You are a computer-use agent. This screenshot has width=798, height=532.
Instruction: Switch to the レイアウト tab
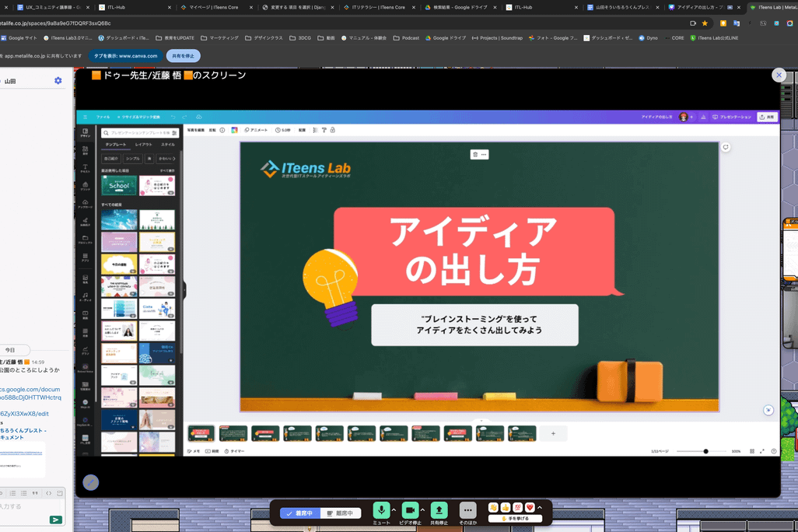pos(144,145)
